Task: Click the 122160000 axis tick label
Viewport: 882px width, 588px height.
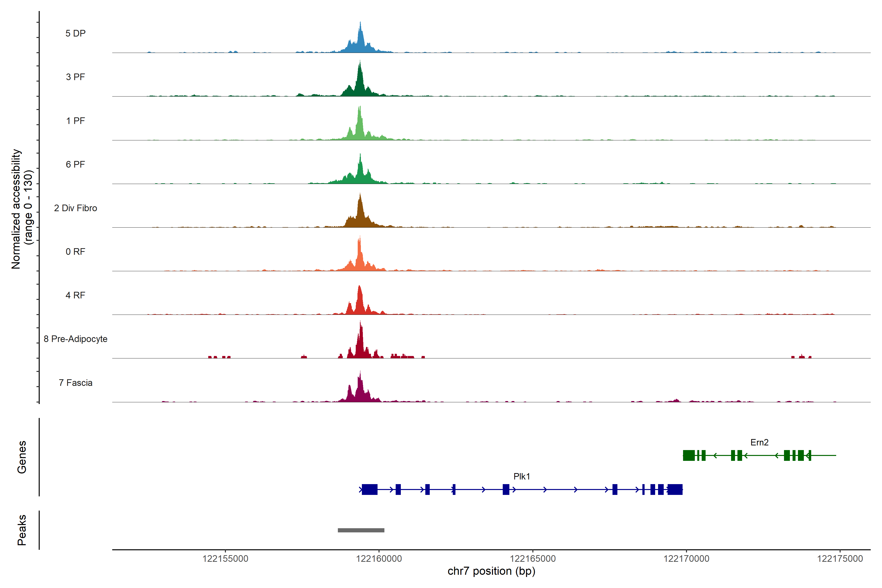Action: [379, 559]
